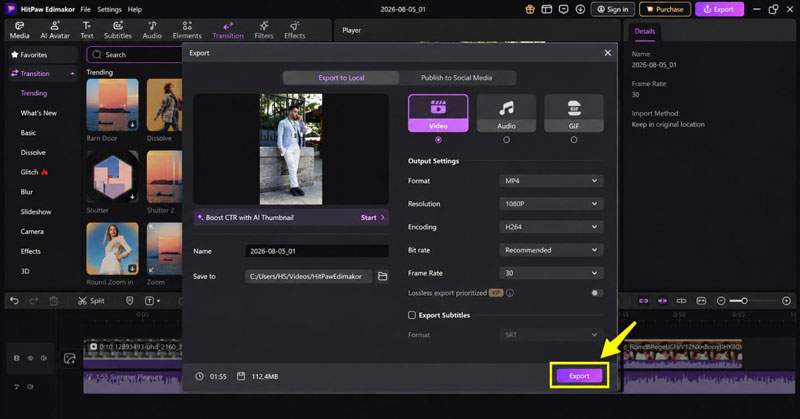
Task: Open the Subtitles panel
Action: [x=118, y=30]
